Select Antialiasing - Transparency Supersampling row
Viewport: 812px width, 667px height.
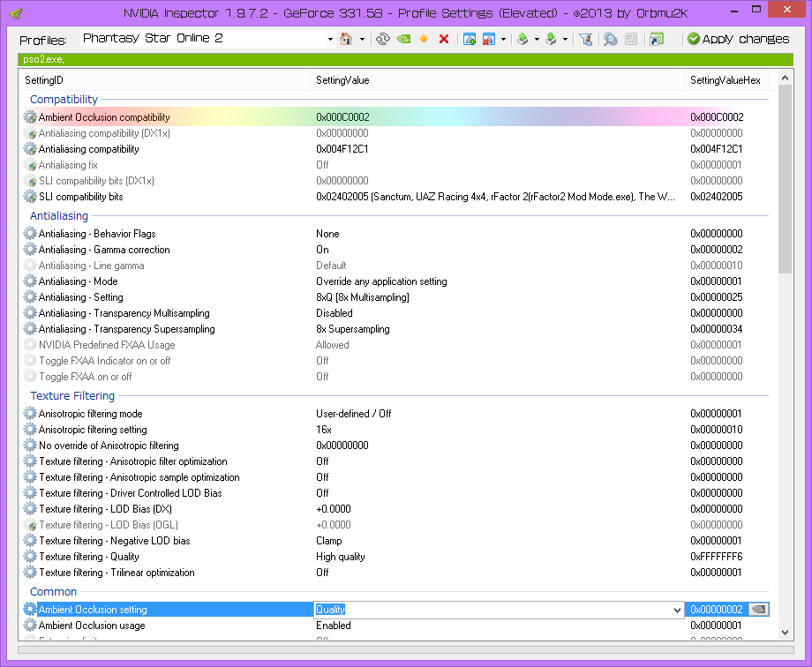coord(395,329)
